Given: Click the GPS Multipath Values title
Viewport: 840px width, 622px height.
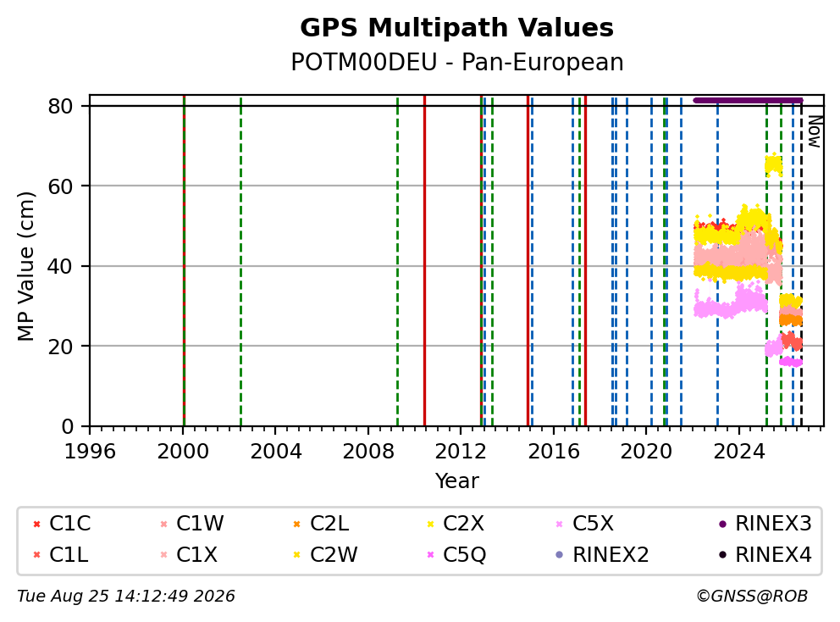Looking at the screenshot, I should point(457,28).
